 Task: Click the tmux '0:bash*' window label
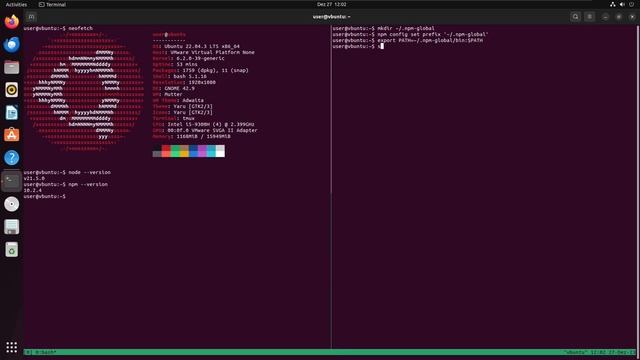coord(46,352)
